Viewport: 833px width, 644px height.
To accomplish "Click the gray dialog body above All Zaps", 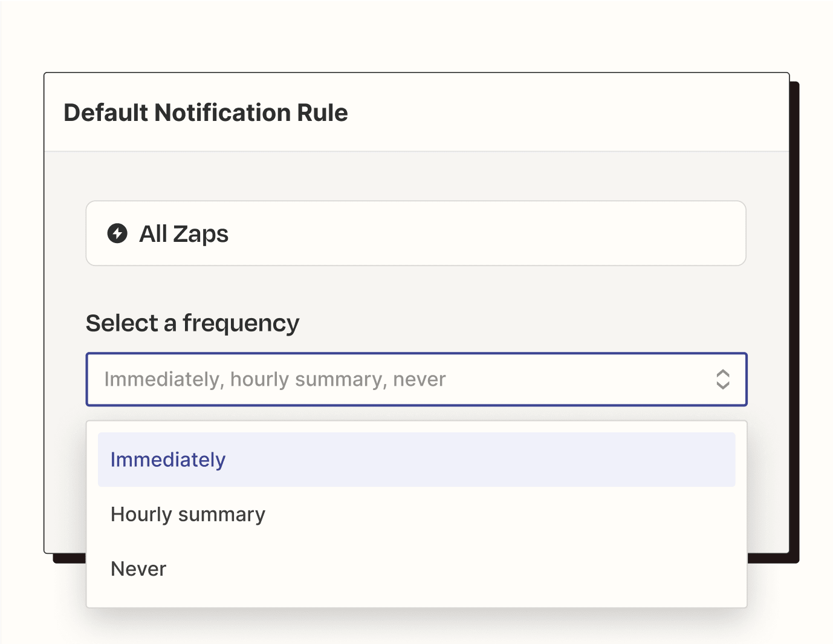I will [416, 176].
